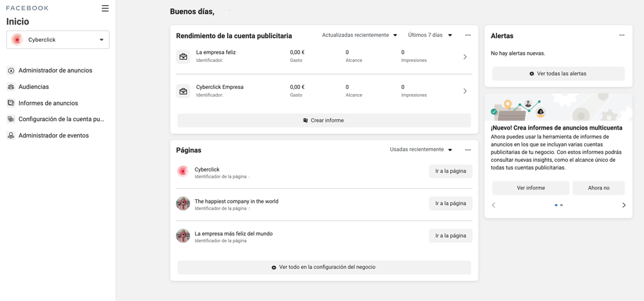This screenshot has width=644, height=301.
Task: Open more options for Alertas card
Action: coord(622,35)
